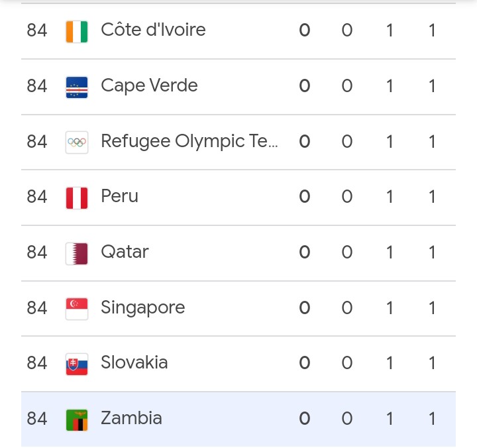This screenshot has width=477, height=448.
Task: Open the Singapore country name
Action: [142, 308]
